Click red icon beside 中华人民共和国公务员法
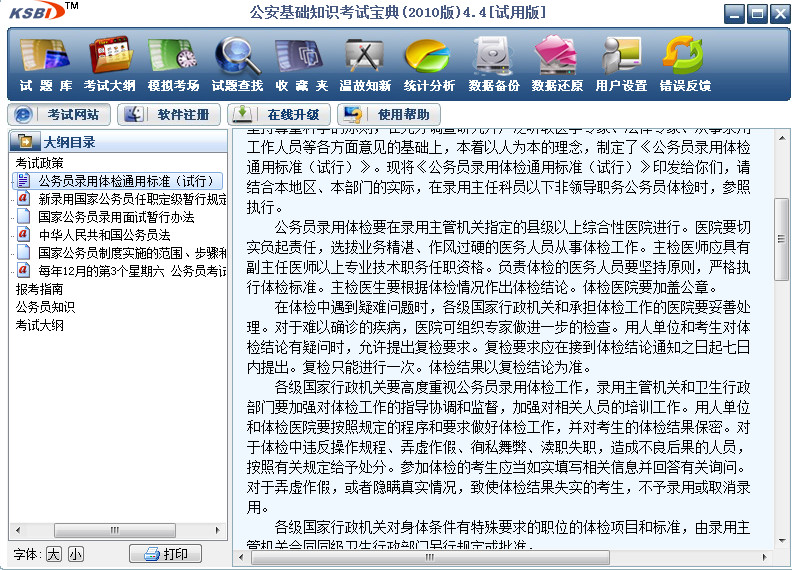Viewport: 792px width, 570px height. click(23, 234)
